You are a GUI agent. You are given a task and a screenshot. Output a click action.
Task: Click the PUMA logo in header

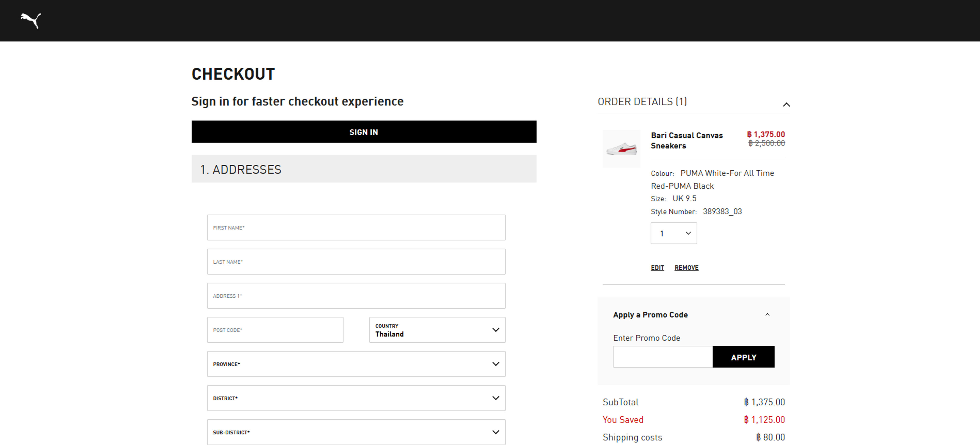31,21
